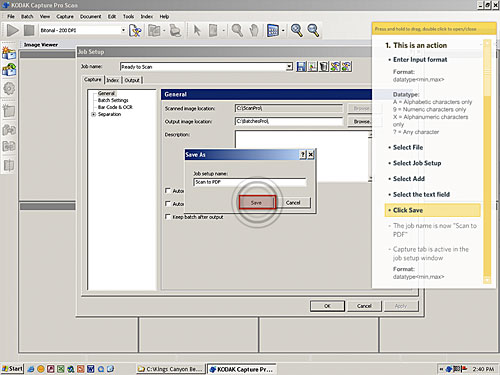This screenshot has width=500, height=375.
Task: Select General in the Capture tree
Action: pyautogui.click(x=106, y=93)
